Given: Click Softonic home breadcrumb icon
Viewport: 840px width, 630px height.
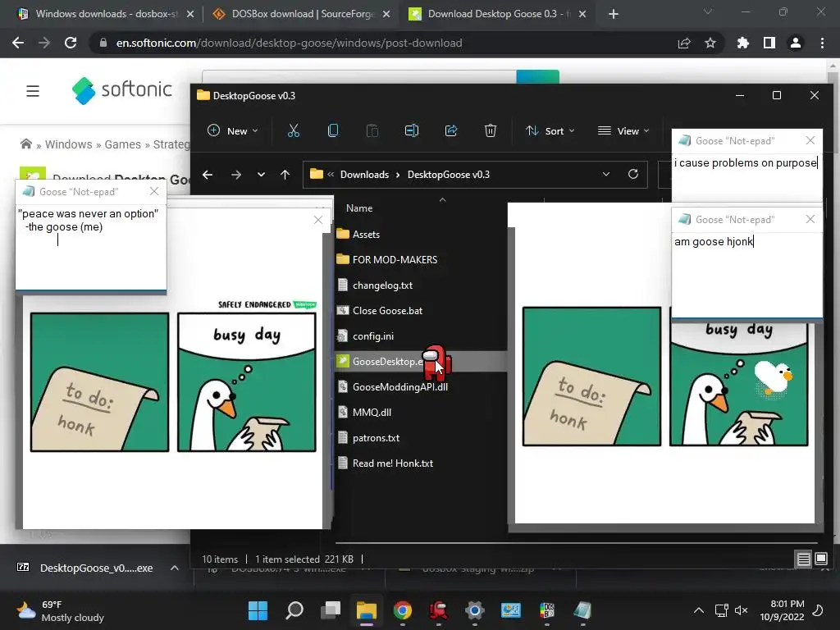Looking at the screenshot, I should point(25,144).
